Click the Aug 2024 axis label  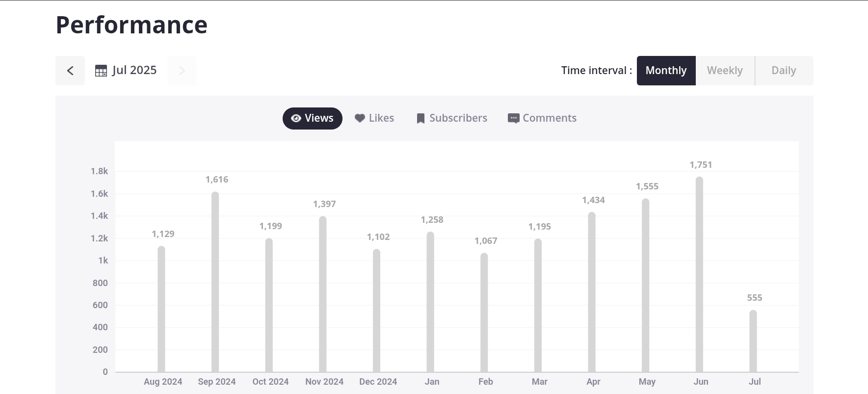163,382
